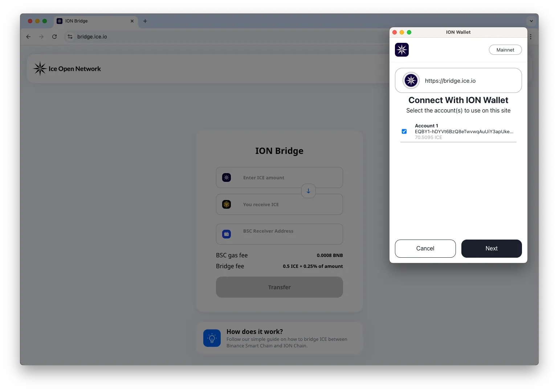Screen dimensions: 559x392
Task: Click the BNB token icon in receive field
Action: pyautogui.click(x=227, y=204)
